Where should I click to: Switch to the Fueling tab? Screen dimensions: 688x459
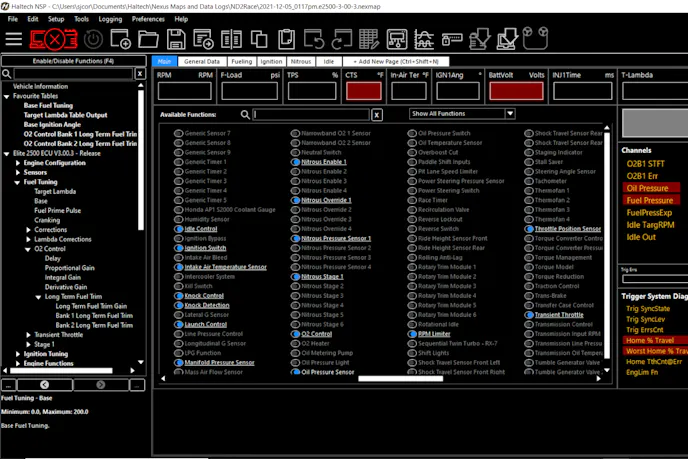[x=241, y=62]
